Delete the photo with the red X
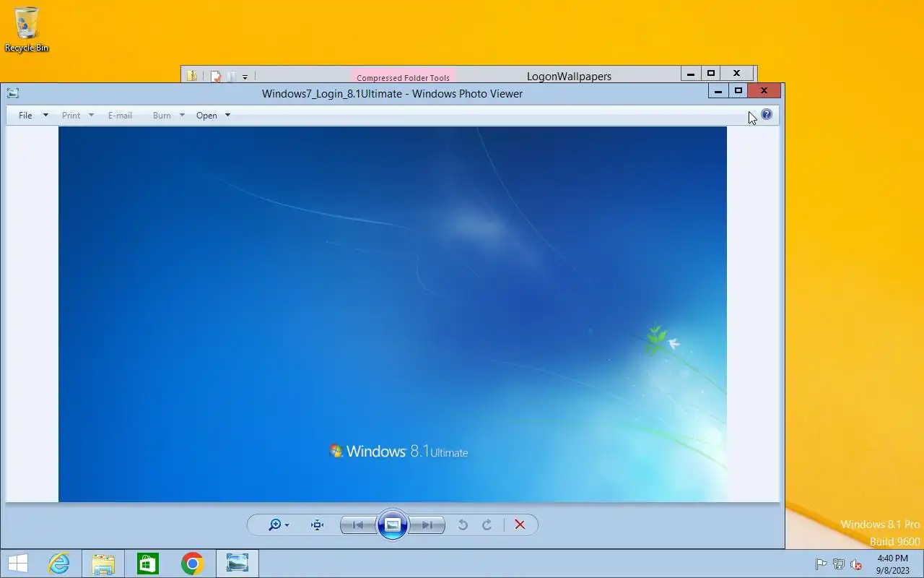This screenshot has height=578, width=924. (x=520, y=525)
